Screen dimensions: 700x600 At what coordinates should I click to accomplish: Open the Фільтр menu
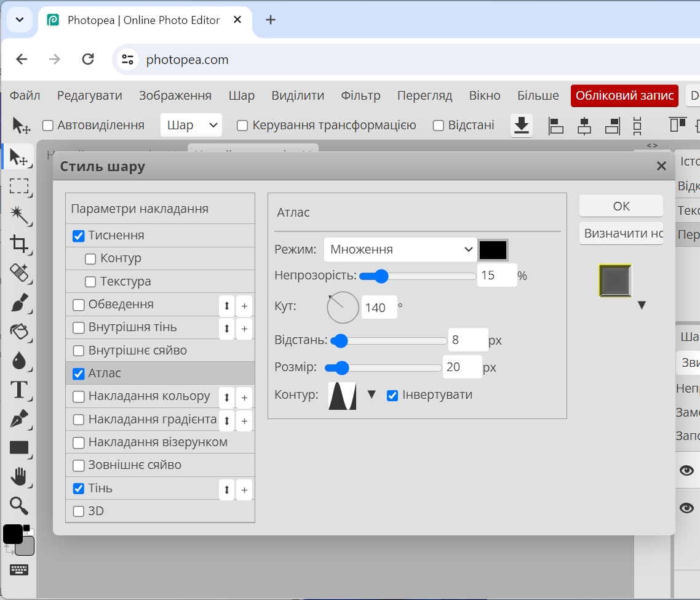coord(360,95)
